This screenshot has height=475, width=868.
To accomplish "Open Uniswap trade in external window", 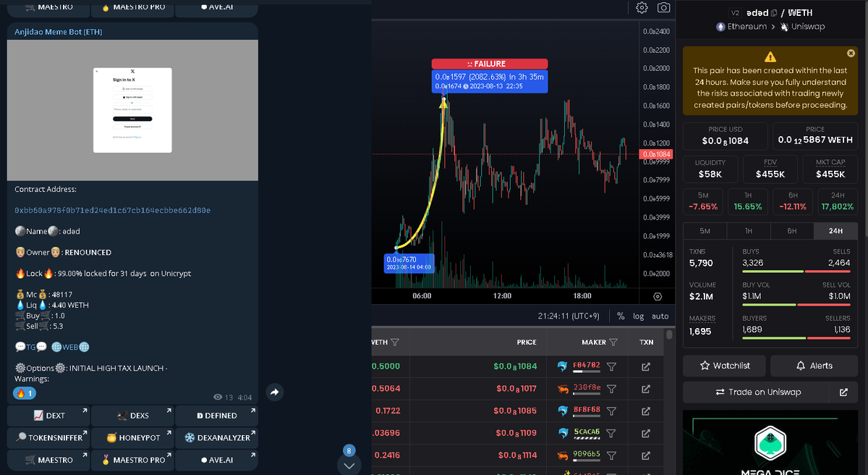I will pos(843,392).
